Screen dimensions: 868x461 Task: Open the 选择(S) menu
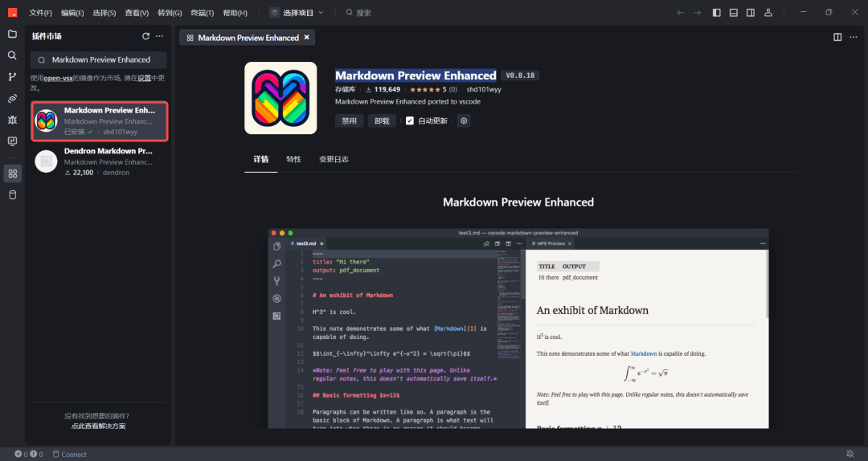click(x=104, y=13)
